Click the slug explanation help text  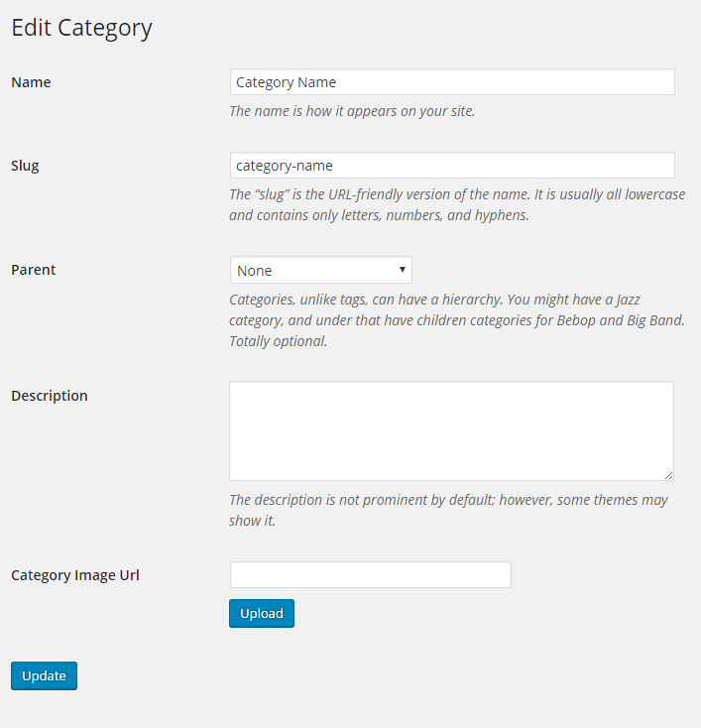pyautogui.click(x=456, y=204)
